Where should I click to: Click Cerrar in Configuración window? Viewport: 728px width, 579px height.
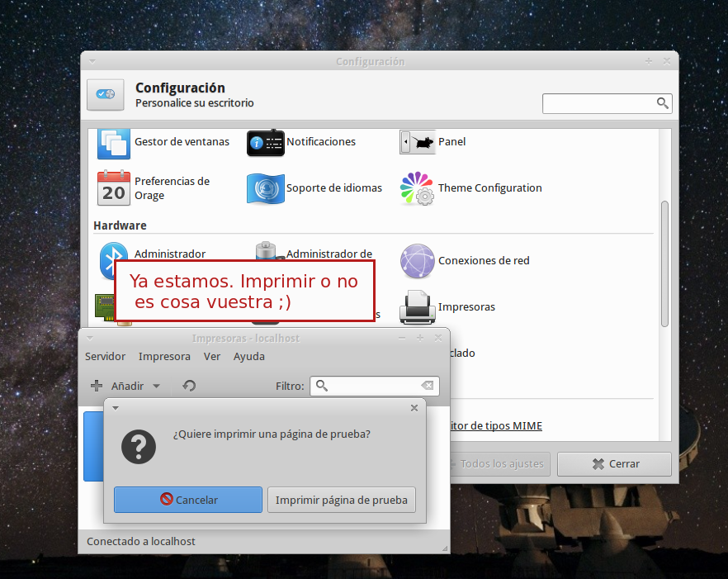click(x=614, y=463)
